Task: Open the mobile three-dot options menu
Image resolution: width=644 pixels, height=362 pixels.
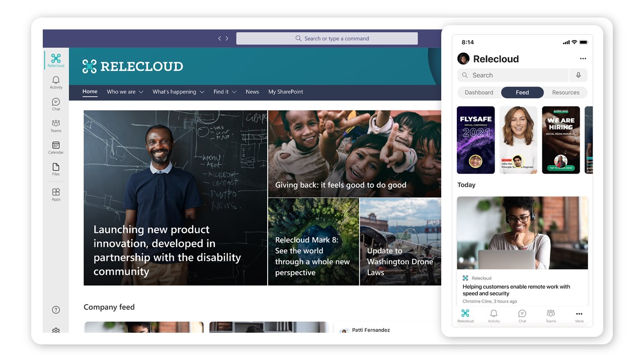Action: (583, 59)
